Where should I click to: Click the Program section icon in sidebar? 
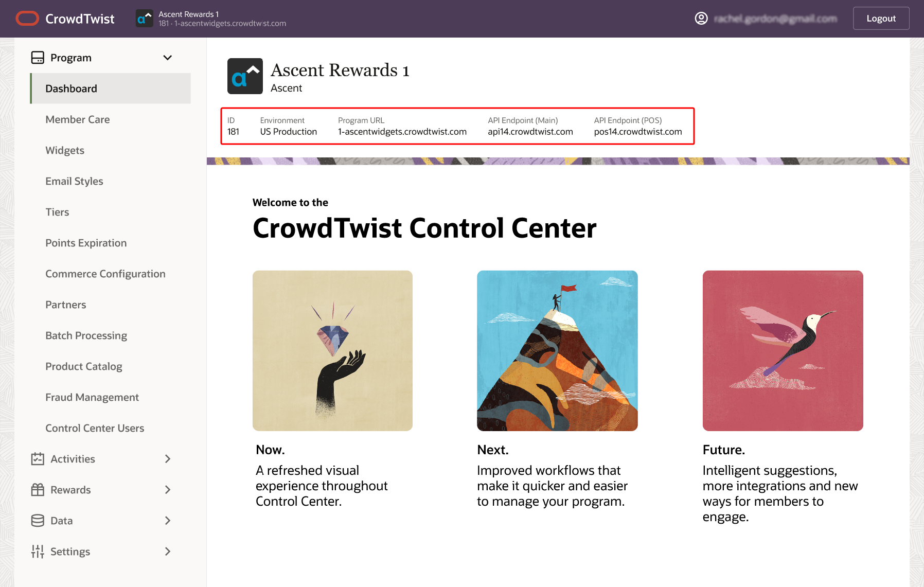tap(38, 58)
